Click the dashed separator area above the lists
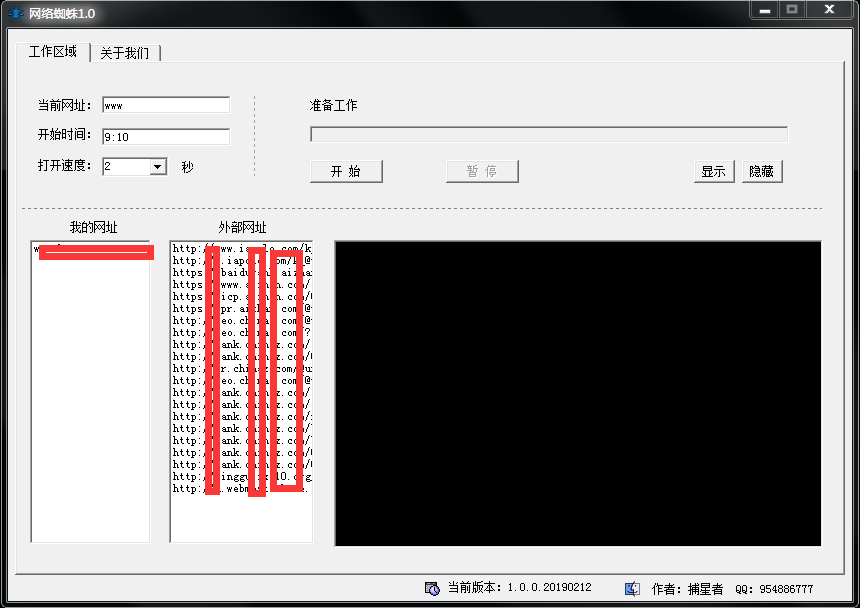Screen dimensions: 860x608 [x=430, y=200]
